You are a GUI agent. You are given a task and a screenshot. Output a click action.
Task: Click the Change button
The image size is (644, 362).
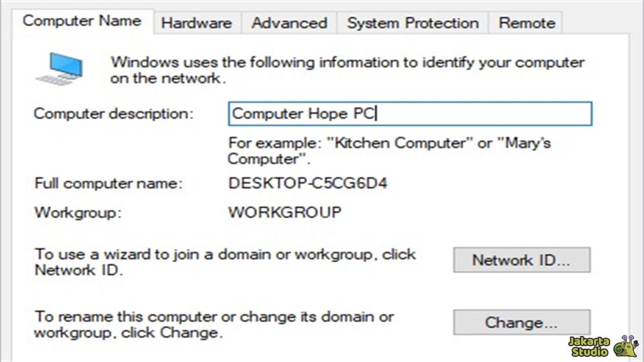[521, 322]
